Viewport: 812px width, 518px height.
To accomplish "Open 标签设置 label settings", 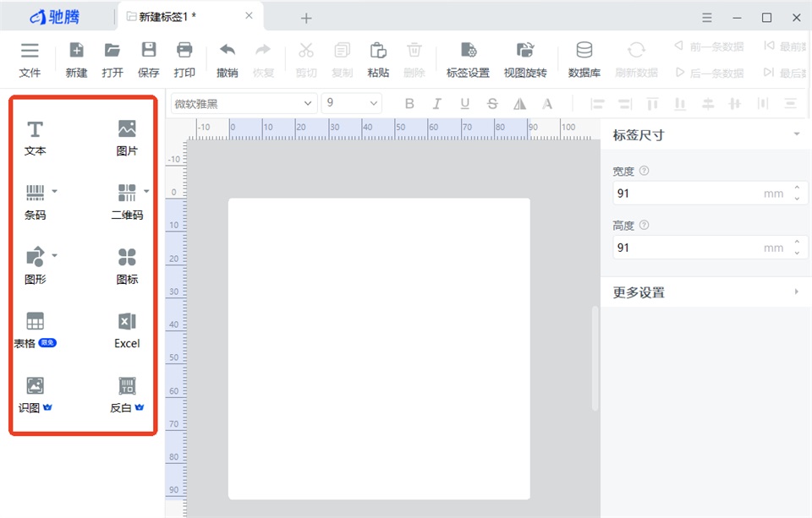I will coord(468,59).
